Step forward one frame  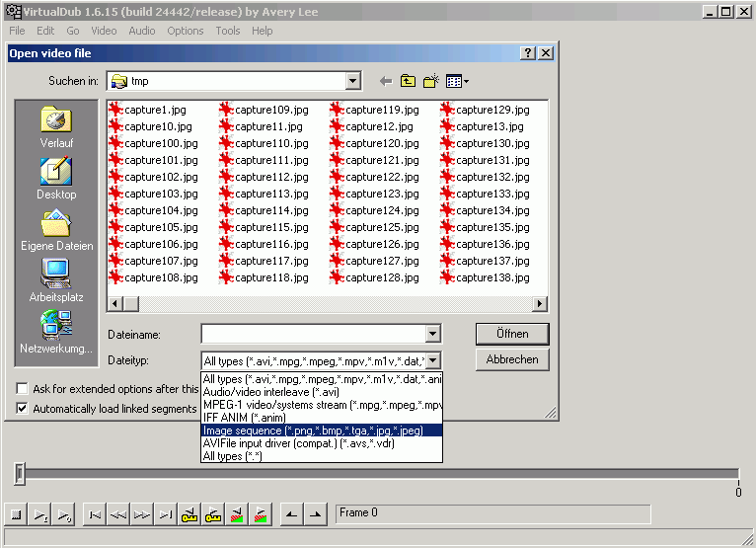(142, 514)
